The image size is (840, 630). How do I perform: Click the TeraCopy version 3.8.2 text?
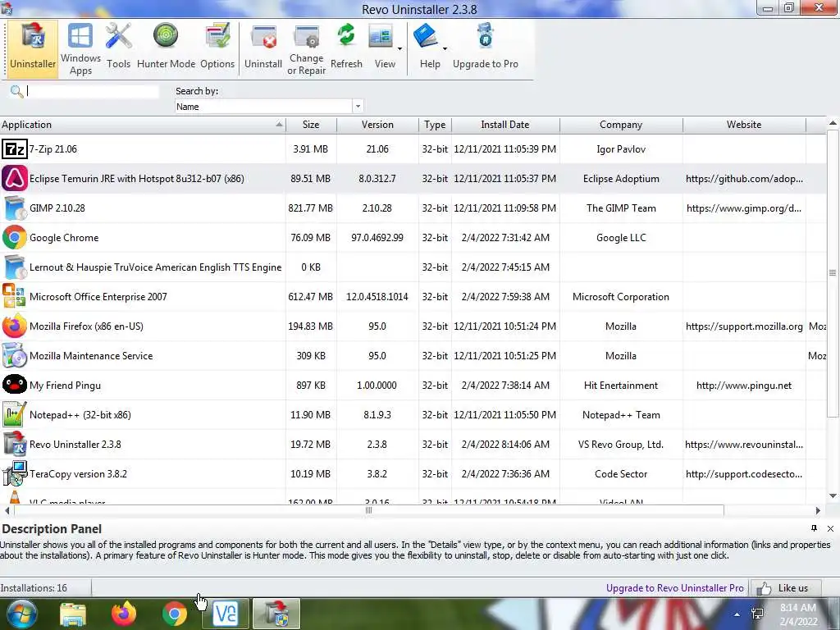(78, 473)
